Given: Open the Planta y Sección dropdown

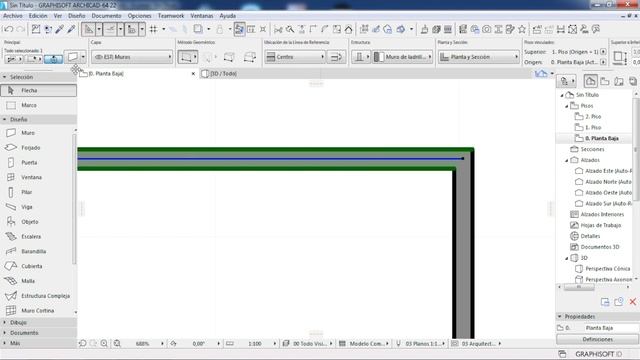Looking at the screenshot, I should tap(479, 57).
